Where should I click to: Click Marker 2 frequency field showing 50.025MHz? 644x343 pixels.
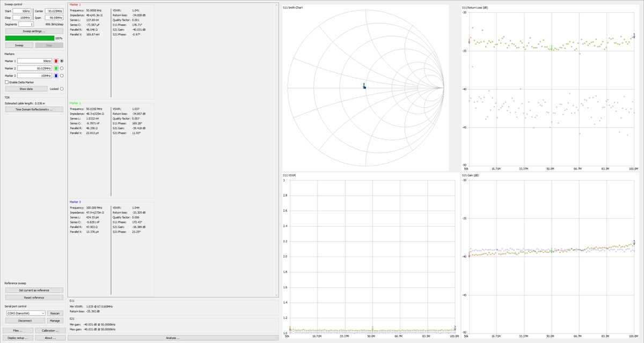coord(35,68)
